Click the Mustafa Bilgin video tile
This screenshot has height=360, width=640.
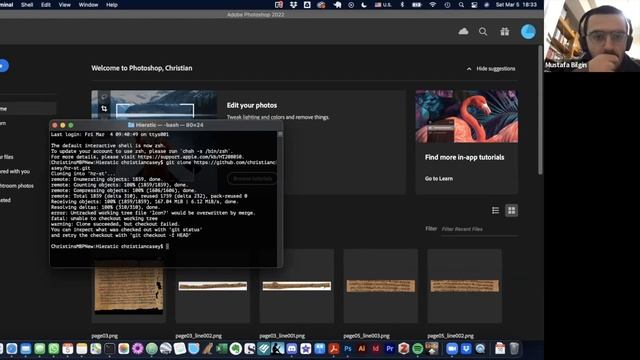592,36
